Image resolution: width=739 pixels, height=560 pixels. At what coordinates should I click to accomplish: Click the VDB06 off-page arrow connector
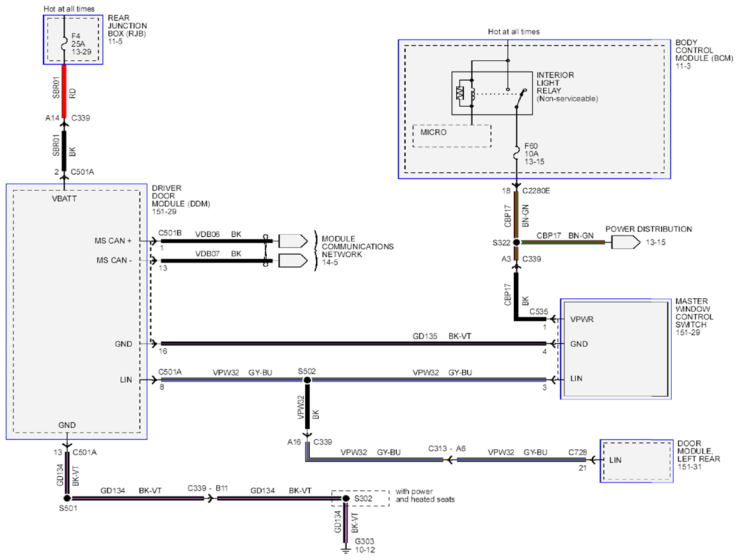(292, 241)
